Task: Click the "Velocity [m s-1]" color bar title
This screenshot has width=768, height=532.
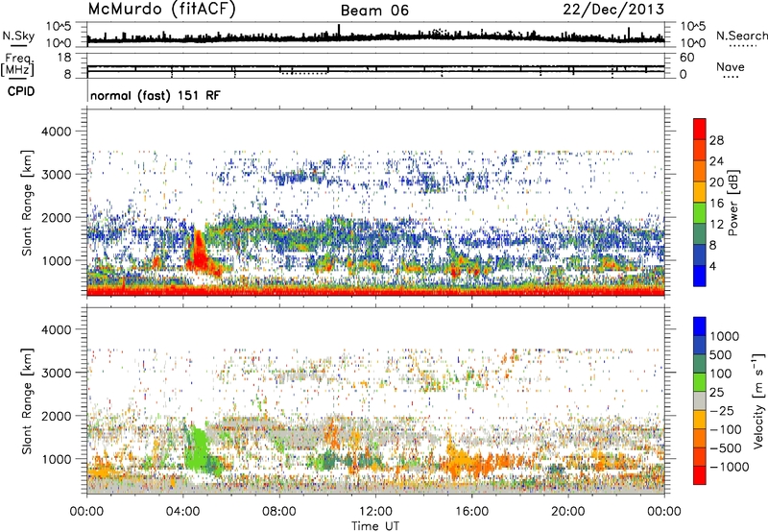Action: tap(758, 400)
